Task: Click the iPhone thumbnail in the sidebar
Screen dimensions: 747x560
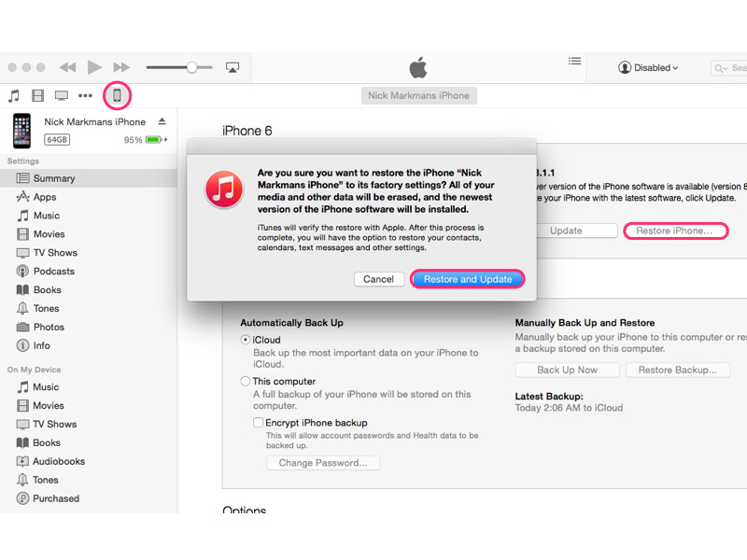Action: (21, 131)
